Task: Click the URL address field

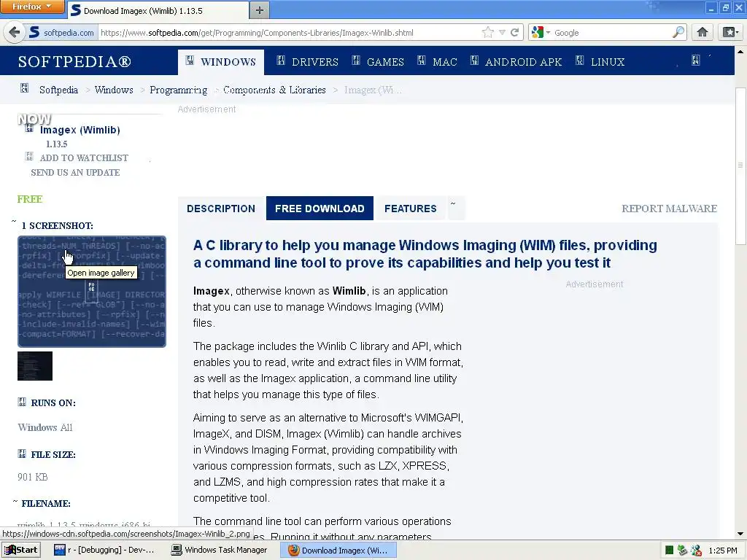Action: (289, 32)
